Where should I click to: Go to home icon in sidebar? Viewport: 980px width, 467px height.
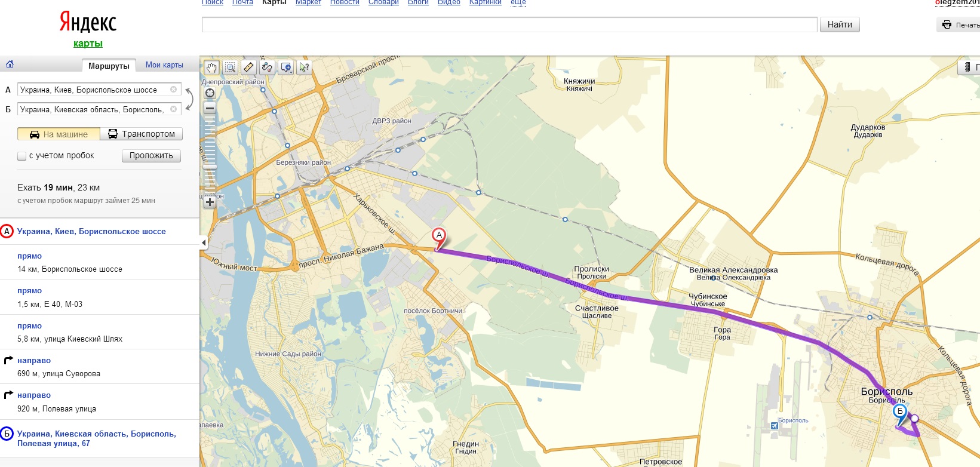tap(10, 64)
